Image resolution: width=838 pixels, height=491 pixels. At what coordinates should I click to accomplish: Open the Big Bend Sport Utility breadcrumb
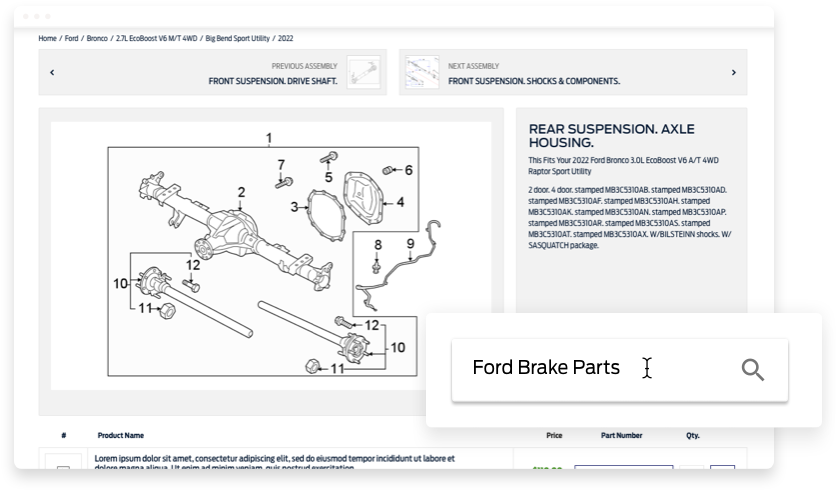(x=237, y=38)
